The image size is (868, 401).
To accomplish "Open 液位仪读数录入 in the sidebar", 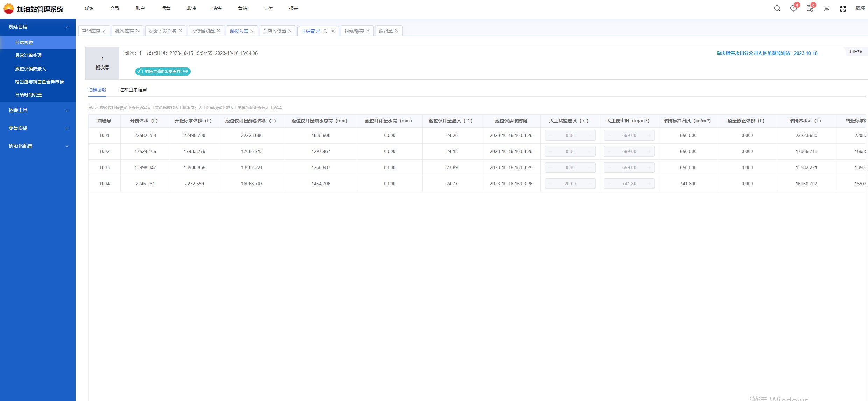I will pos(30,69).
